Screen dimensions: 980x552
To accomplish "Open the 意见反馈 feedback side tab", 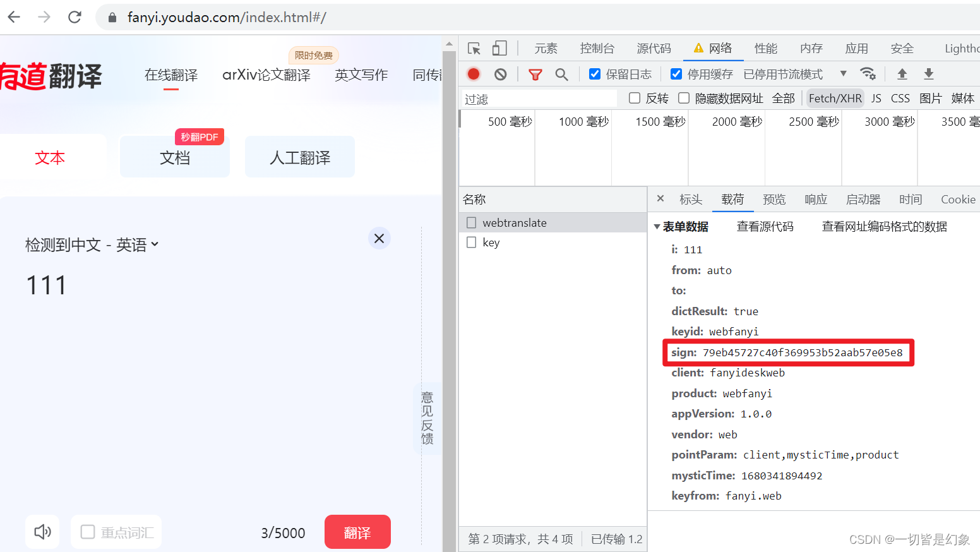I will (x=427, y=418).
